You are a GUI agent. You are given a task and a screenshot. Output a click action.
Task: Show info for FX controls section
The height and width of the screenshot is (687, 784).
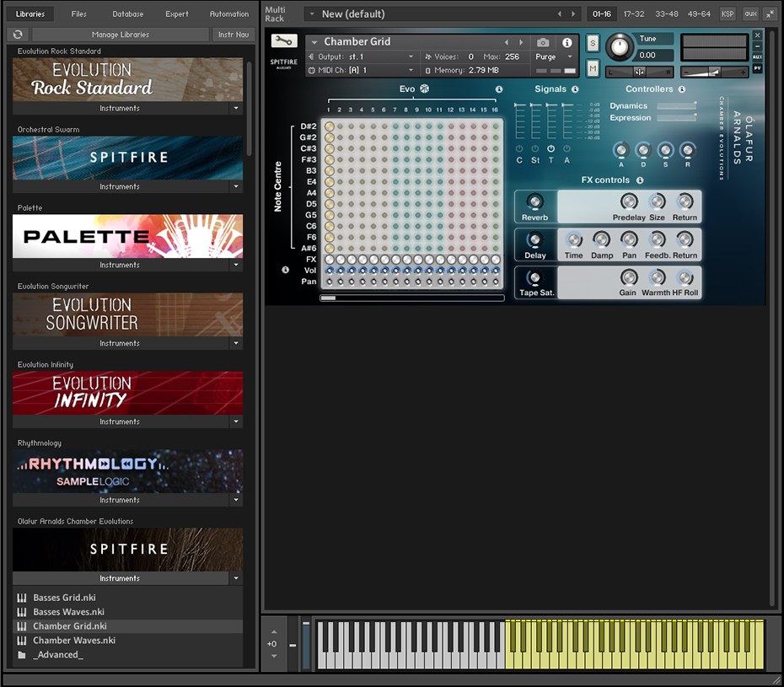pyautogui.click(x=640, y=180)
